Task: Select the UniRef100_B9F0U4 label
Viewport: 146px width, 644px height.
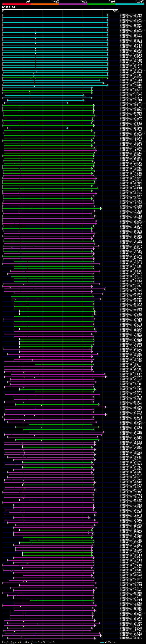Action: 131,100
